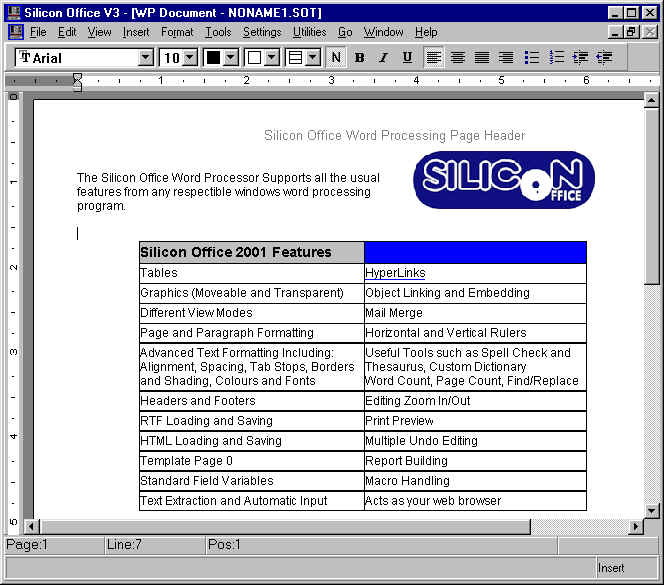Open the Help menu
Viewport: 664px width, 585px height.
pos(426,32)
